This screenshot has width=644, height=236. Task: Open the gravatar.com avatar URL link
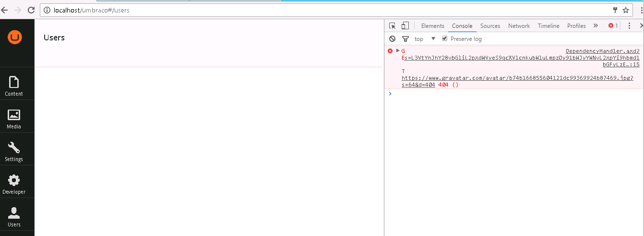517,81
